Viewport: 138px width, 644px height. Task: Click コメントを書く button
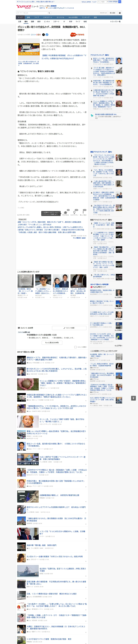point(69,328)
